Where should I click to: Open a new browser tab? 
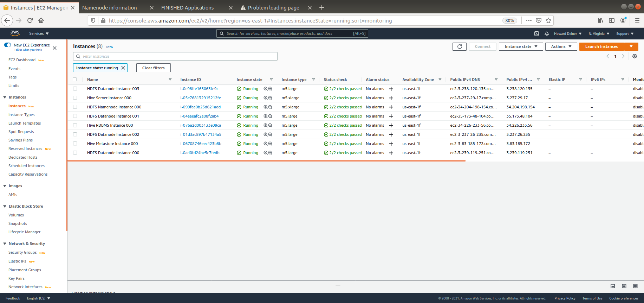click(x=322, y=7)
